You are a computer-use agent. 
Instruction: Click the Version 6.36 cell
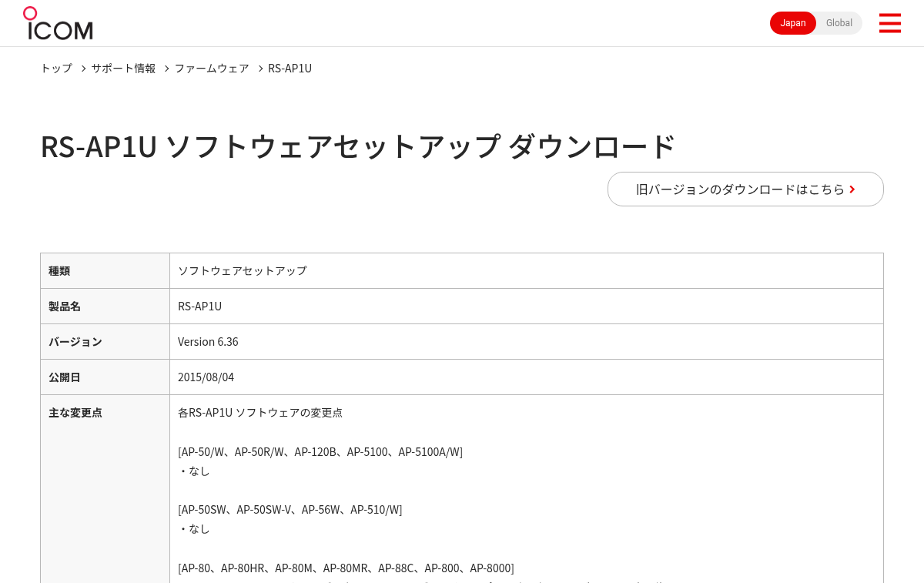pyautogui.click(x=527, y=342)
